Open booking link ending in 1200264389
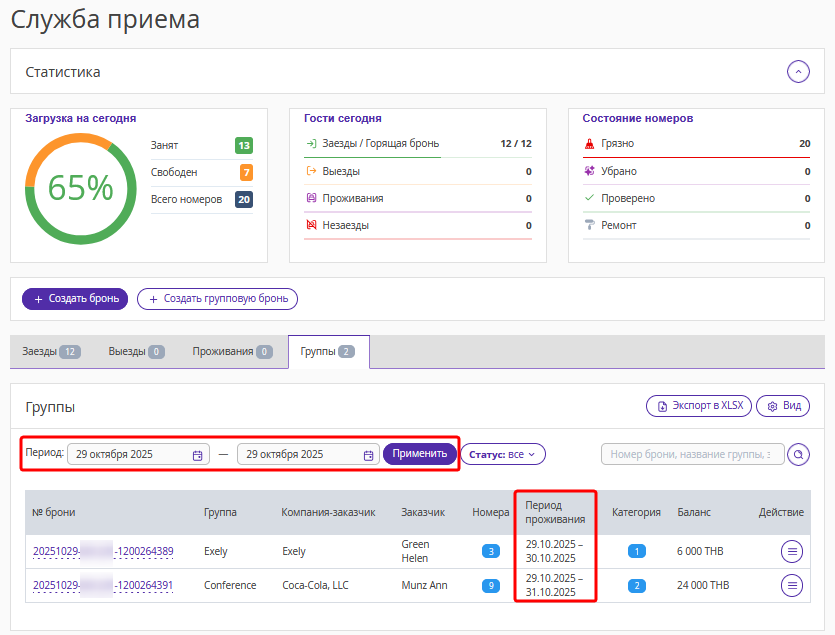This screenshot has width=835, height=635. click(103, 551)
